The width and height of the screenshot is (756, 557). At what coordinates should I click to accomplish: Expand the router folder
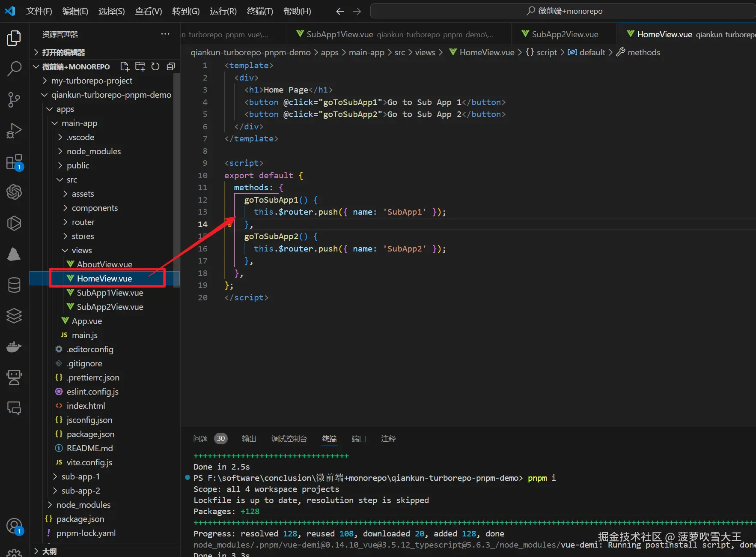[83, 222]
